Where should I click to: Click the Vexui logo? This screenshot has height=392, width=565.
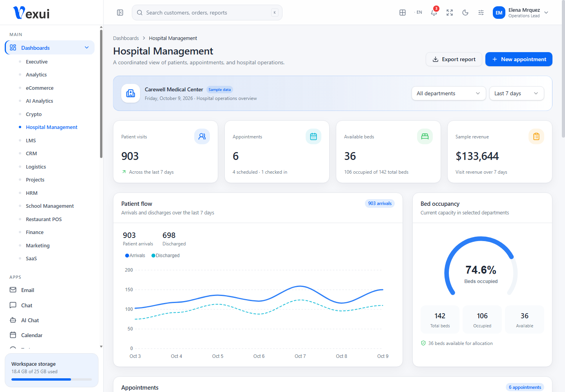tap(31, 13)
